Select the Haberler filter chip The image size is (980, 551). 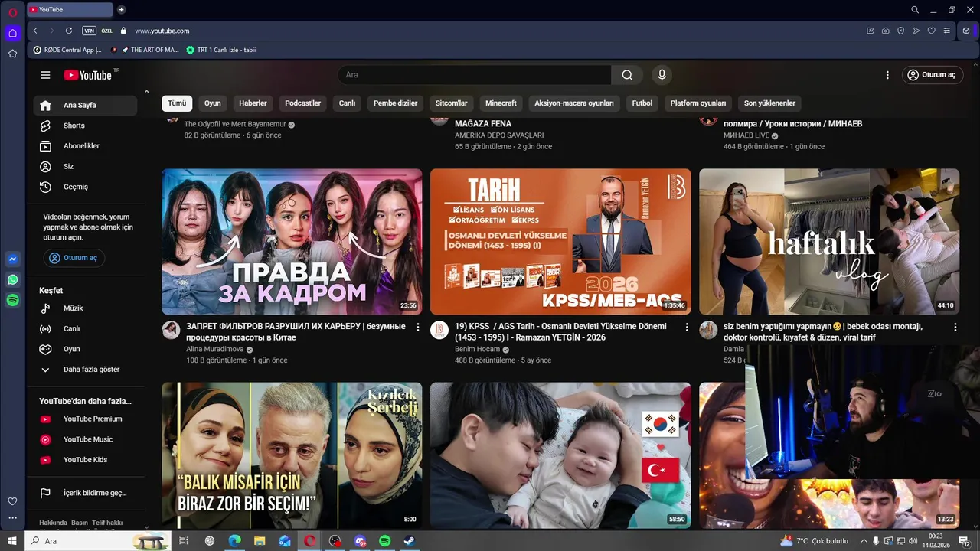(253, 103)
